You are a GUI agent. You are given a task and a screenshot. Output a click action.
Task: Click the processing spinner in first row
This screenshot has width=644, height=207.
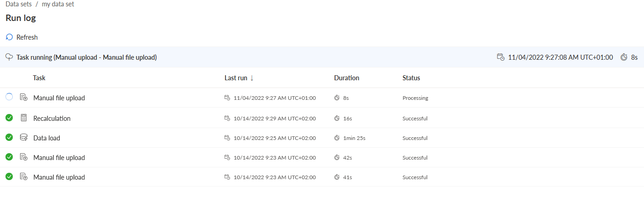pos(9,97)
